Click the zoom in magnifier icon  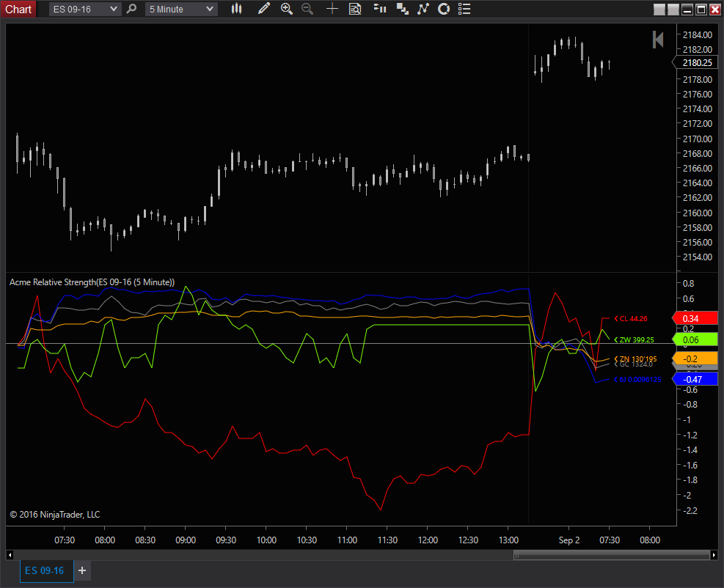pyautogui.click(x=287, y=9)
